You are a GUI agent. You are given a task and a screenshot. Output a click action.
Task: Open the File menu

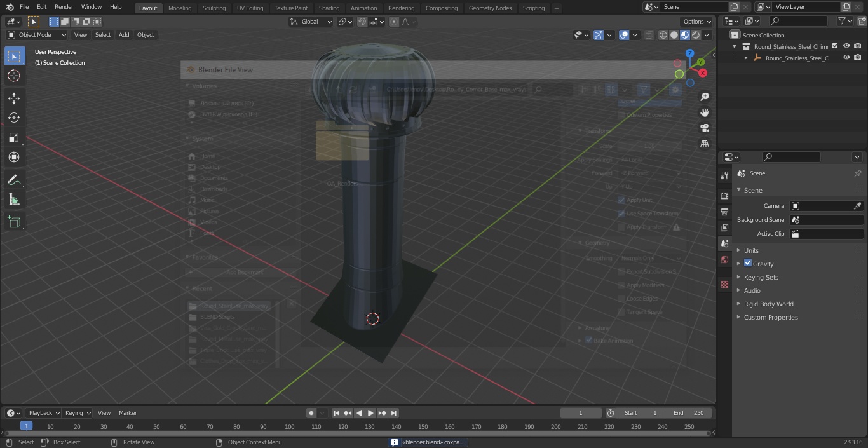pyautogui.click(x=24, y=7)
